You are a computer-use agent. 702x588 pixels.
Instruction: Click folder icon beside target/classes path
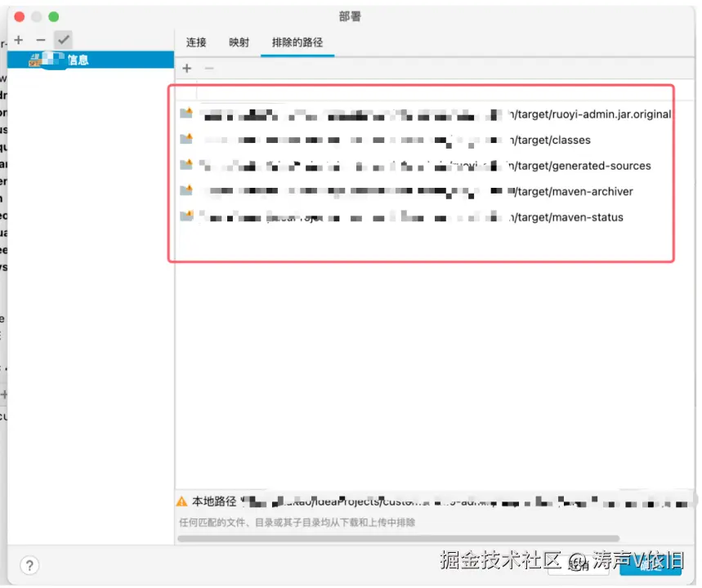coord(186,140)
